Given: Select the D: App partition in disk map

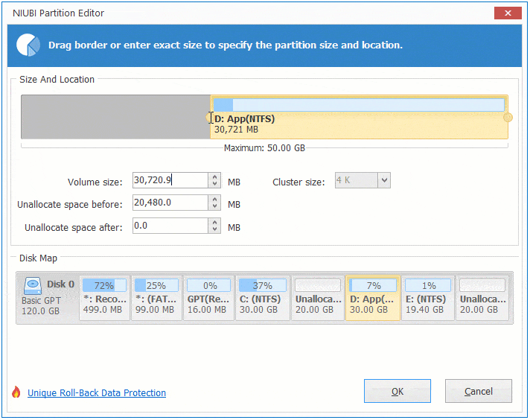Looking at the screenshot, I should (372, 297).
